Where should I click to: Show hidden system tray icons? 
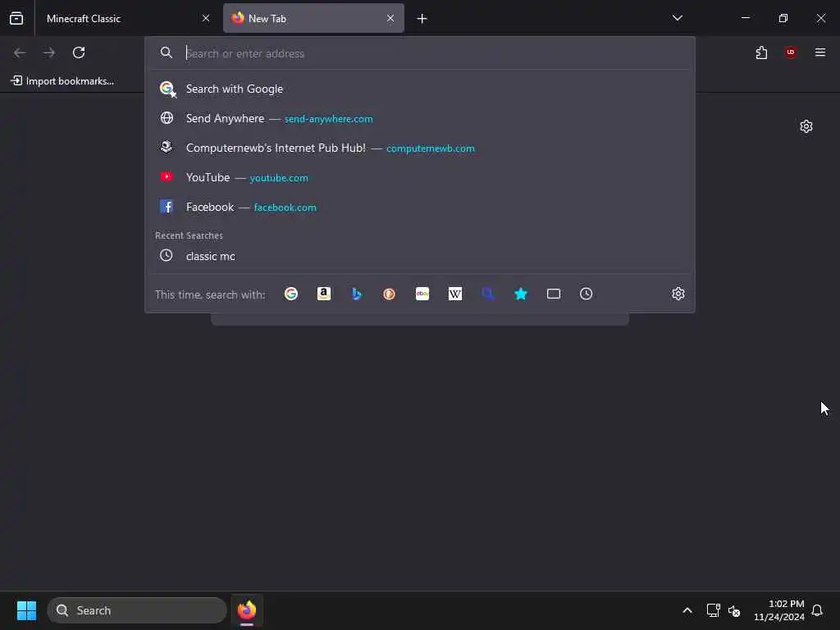pyautogui.click(x=687, y=610)
